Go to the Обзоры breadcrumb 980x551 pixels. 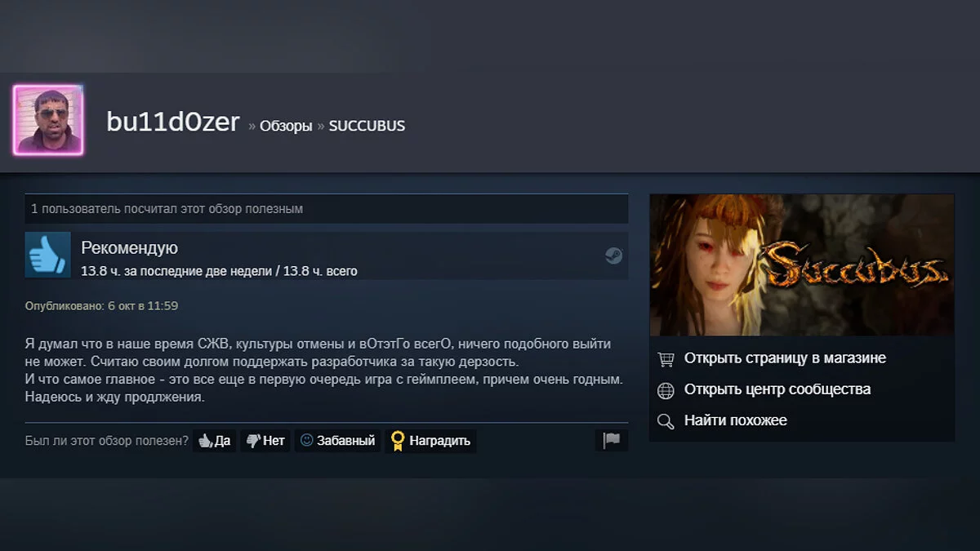(x=286, y=126)
